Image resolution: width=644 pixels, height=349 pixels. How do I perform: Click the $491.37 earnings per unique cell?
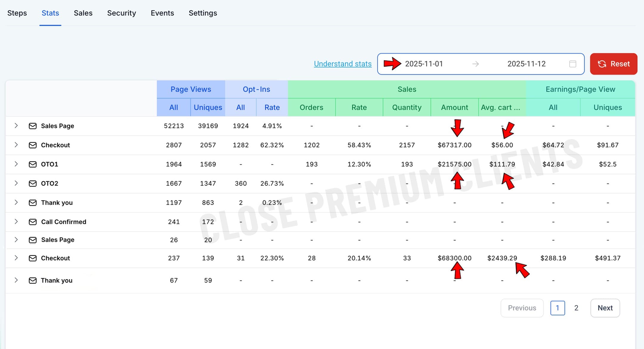pyautogui.click(x=608, y=258)
